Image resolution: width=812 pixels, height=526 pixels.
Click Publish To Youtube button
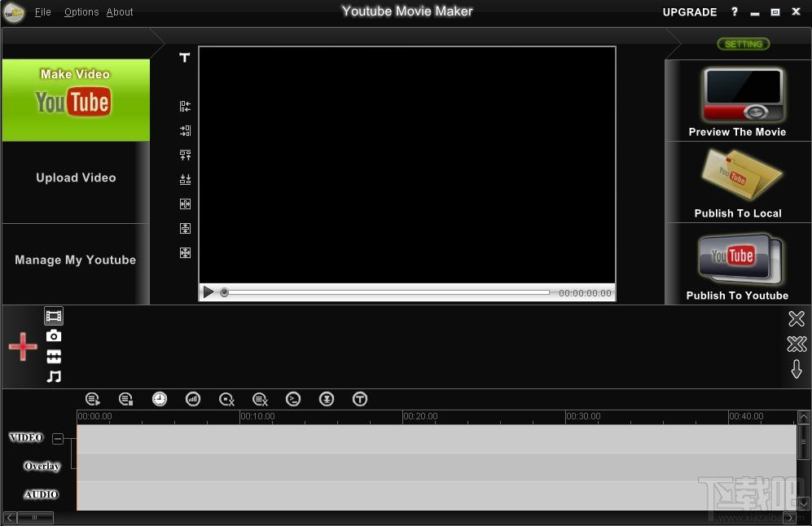pos(737,265)
